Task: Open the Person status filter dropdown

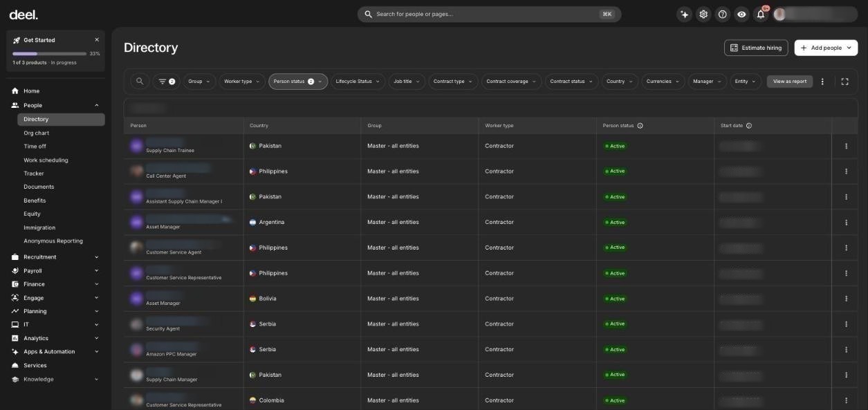Action: [298, 82]
